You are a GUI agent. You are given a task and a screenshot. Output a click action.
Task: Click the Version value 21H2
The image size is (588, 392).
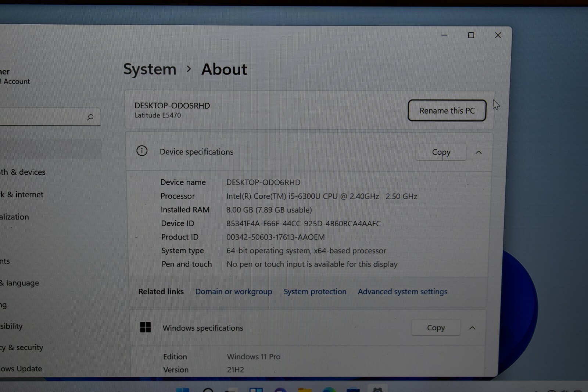235,370
